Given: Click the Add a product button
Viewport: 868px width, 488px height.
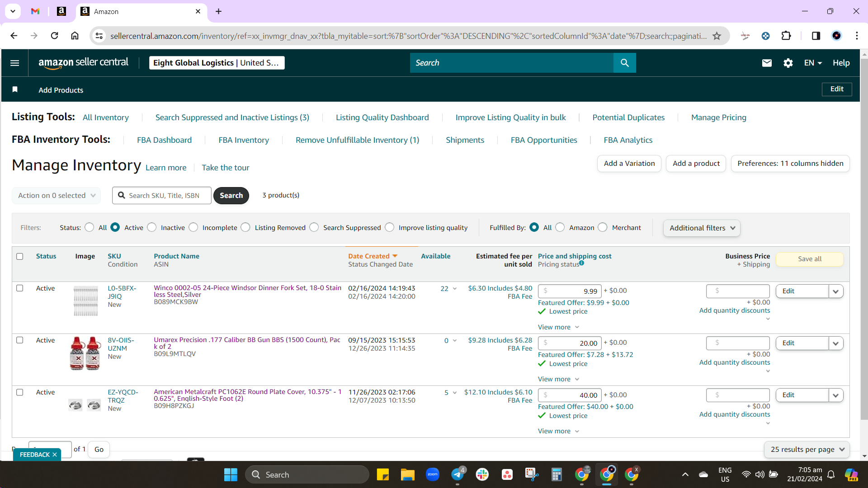Looking at the screenshot, I should tap(696, 164).
